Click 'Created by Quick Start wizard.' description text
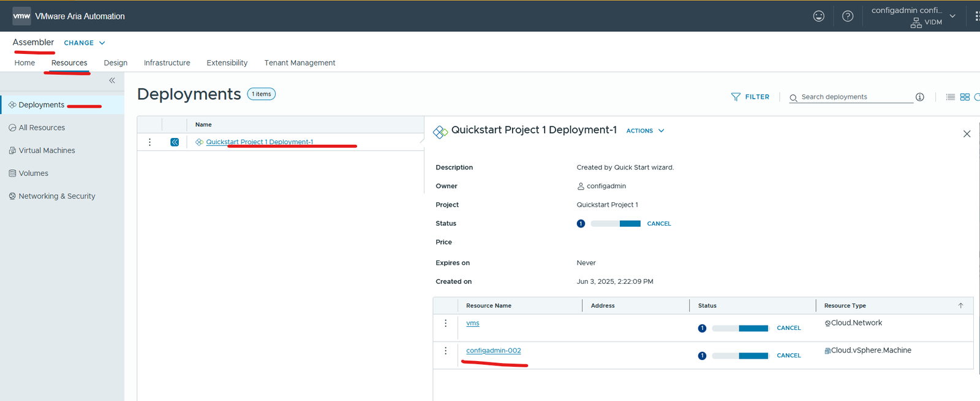The width and height of the screenshot is (980, 401). click(x=625, y=167)
